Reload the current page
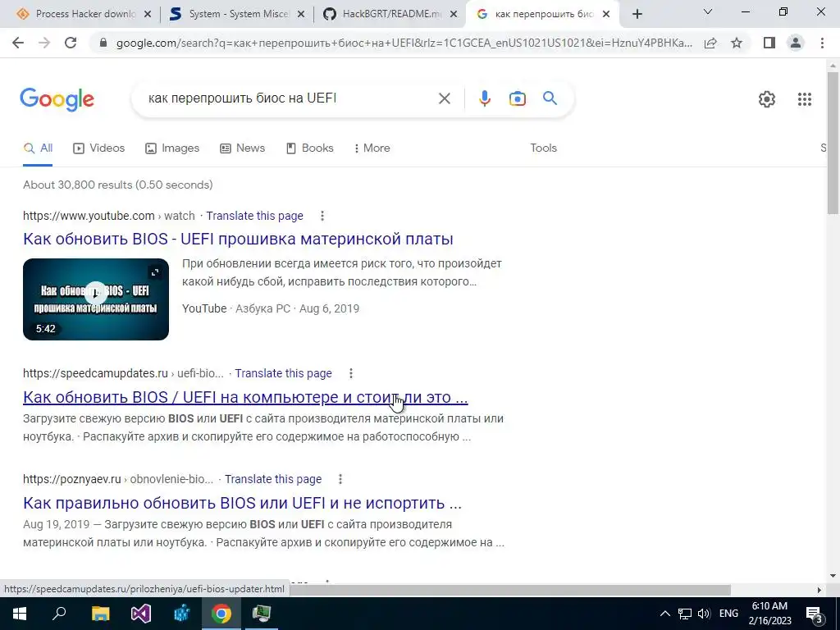Image resolution: width=840 pixels, height=630 pixels. click(71, 43)
